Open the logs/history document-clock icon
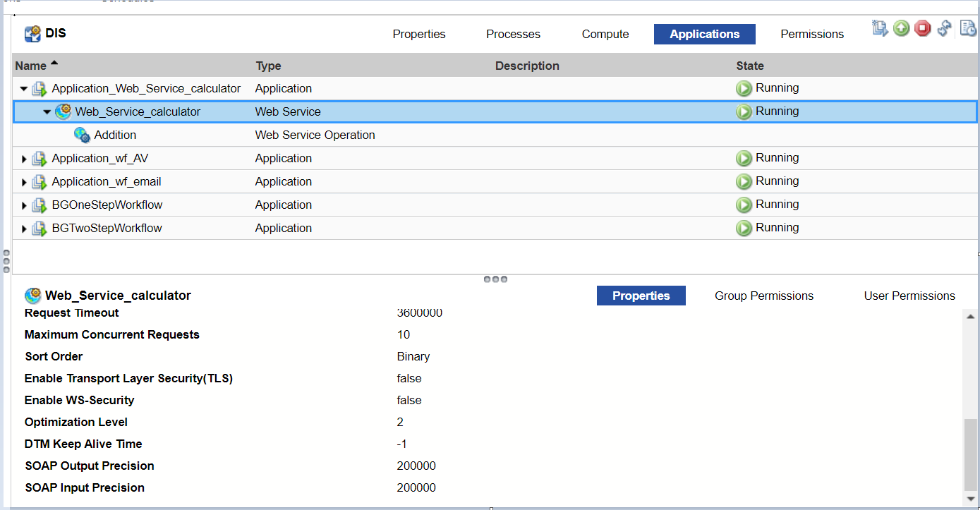 968,28
